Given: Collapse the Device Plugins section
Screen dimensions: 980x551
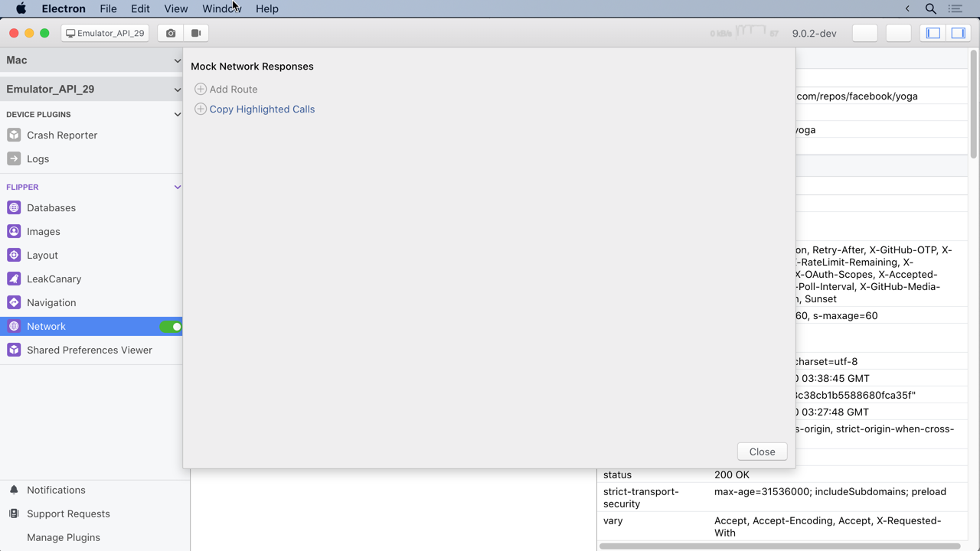Looking at the screenshot, I should [x=178, y=115].
